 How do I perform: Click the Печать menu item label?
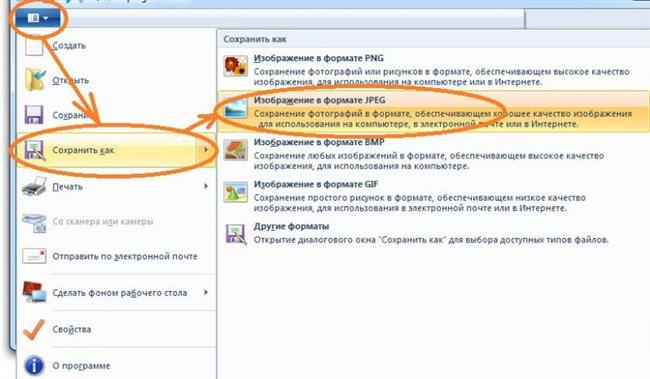[x=67, y=187]
